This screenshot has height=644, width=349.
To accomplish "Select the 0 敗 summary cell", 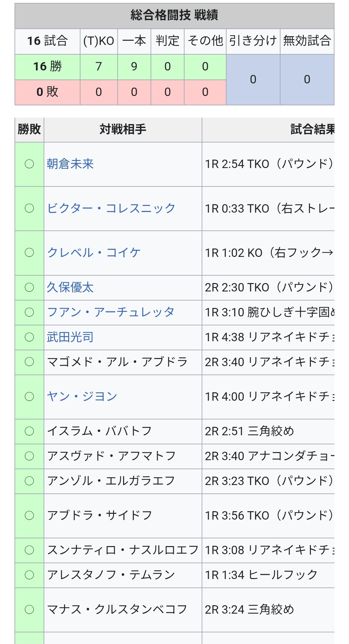I will 48,92.
